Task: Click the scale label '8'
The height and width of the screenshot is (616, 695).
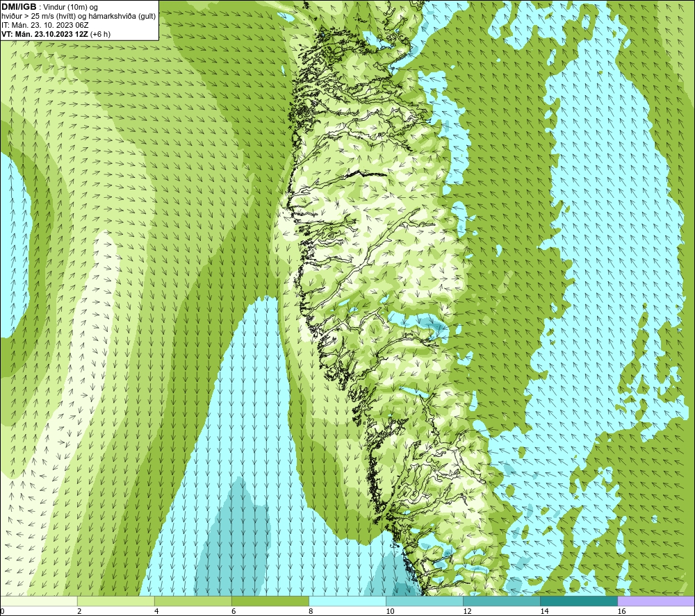Action: [x=311, y=612]
